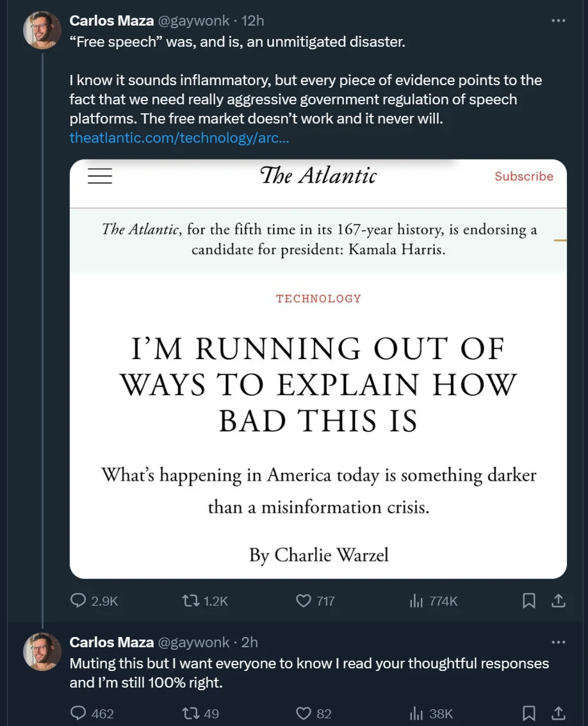Reply to the second tweet (462)
Image resolution: width=588 pixels, height=726 pixels.
point(92,713)
